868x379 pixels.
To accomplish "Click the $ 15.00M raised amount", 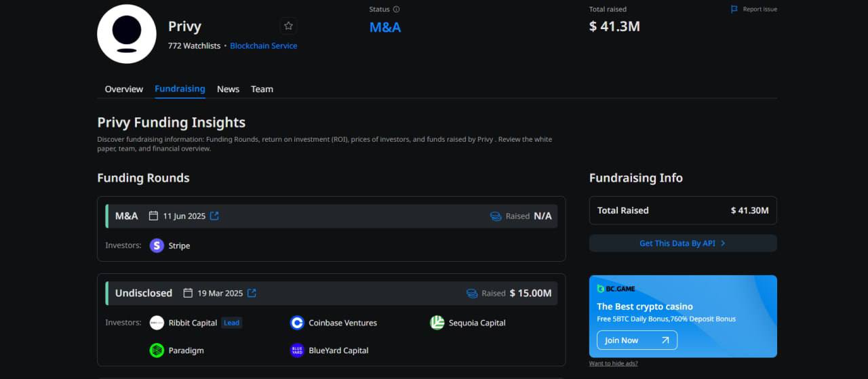I will click(530, 294).
